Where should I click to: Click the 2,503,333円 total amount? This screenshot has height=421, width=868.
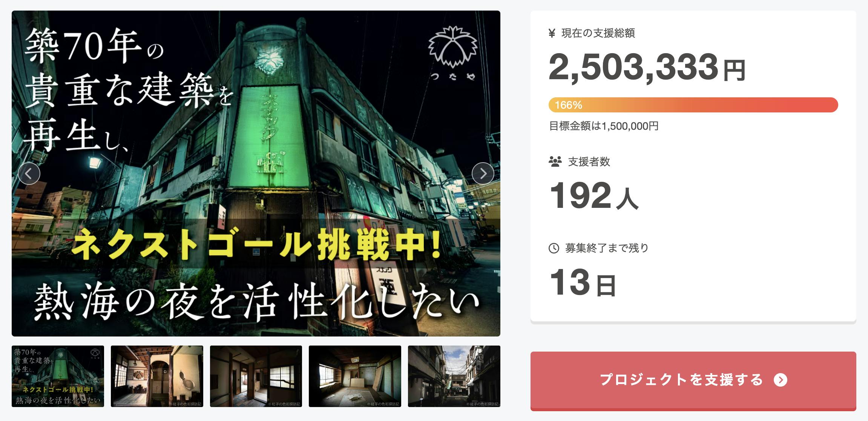tap(647, 67)
